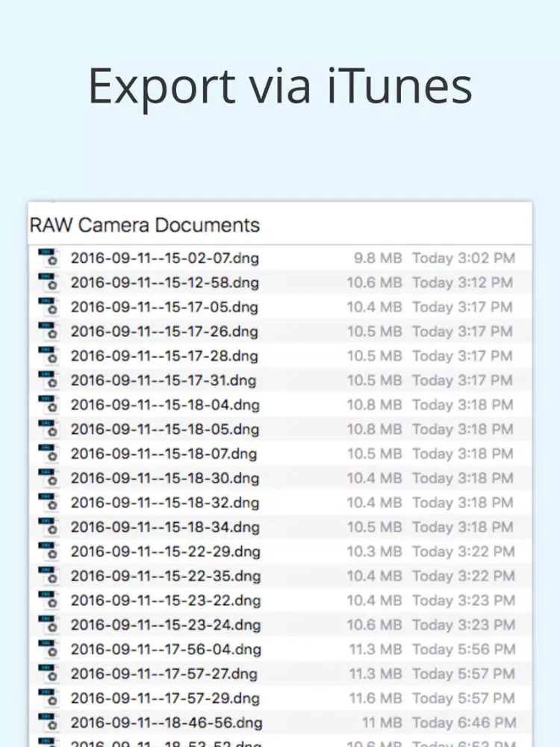Click the file icon for 2016-09-11--17-56-04.dng
Viewport: 560px width, 747px height.
click(x=49, y=648)
